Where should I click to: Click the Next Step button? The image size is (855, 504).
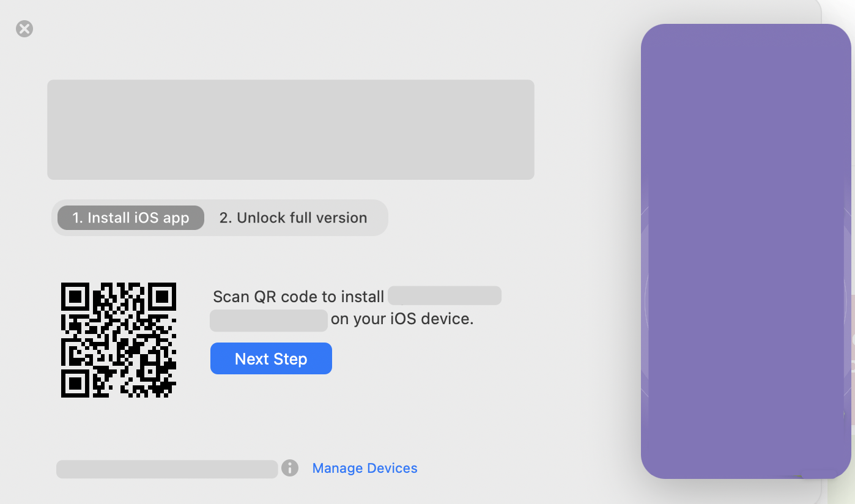click(271, 358)
